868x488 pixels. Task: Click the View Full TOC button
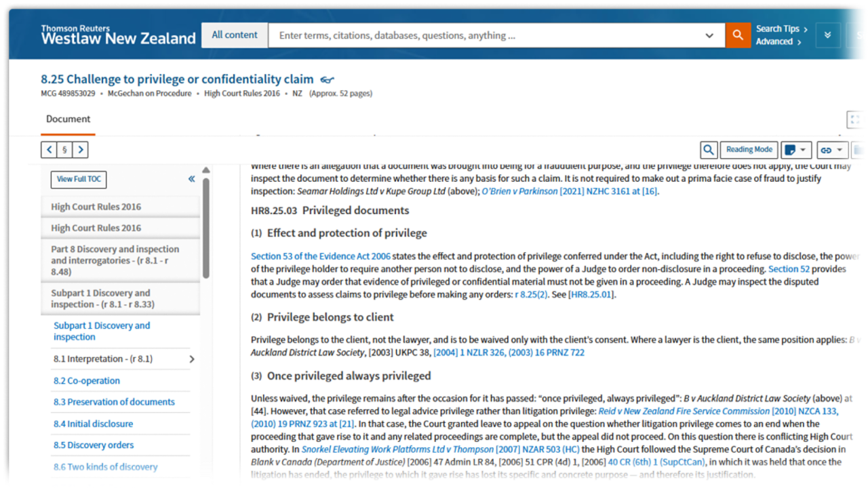(x=79, y=180)
